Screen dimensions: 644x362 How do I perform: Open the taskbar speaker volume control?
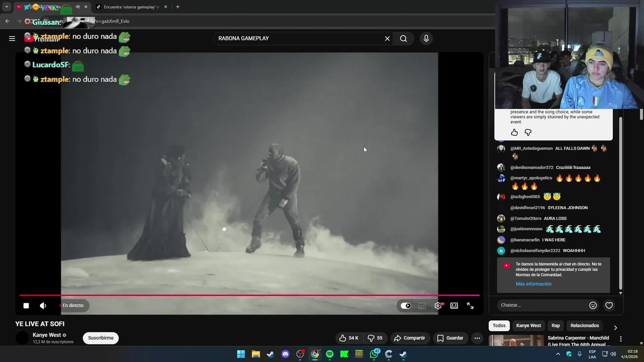pos(613,354)
